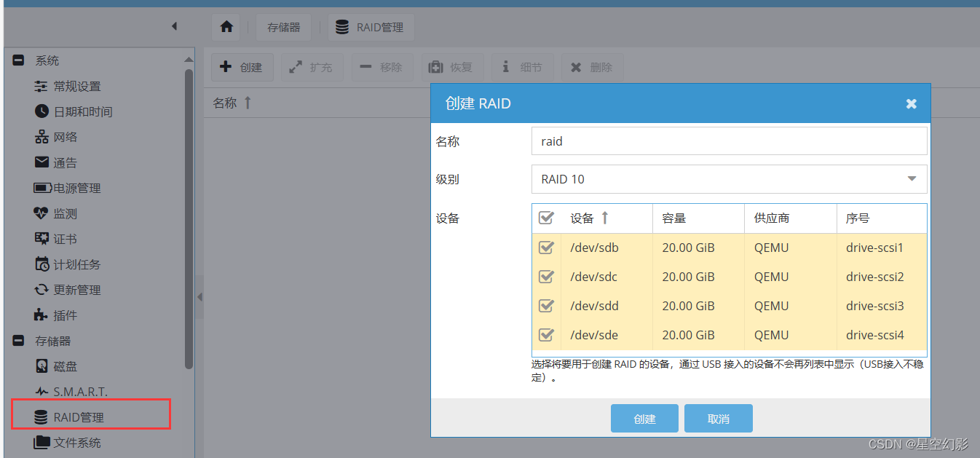Cancel the dialog with 取消
Image resolution: width=980 pixels, height=458 pixels.
(x=718, y=418)
